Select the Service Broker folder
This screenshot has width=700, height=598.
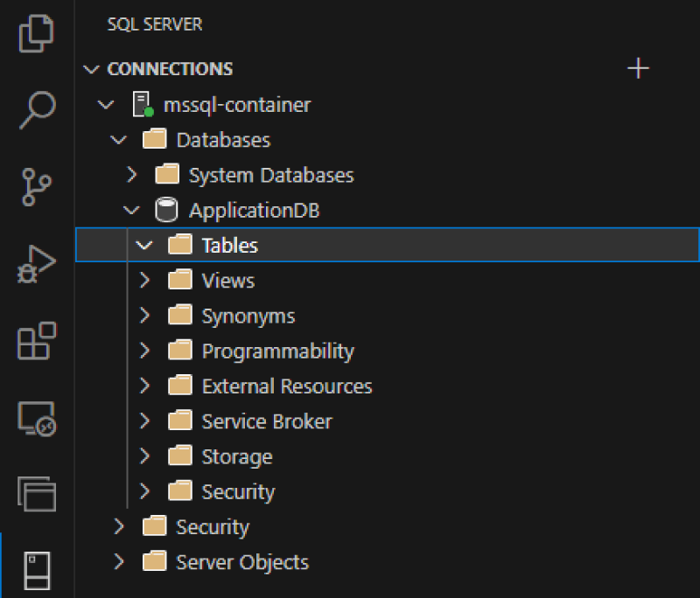tap(267, 421)
